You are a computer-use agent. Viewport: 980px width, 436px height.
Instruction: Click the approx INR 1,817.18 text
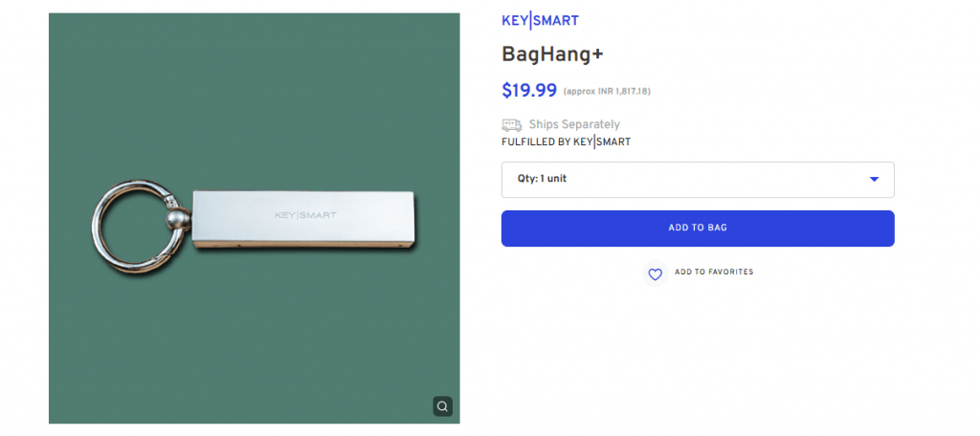pyautogui.click(x=607, y=92)
